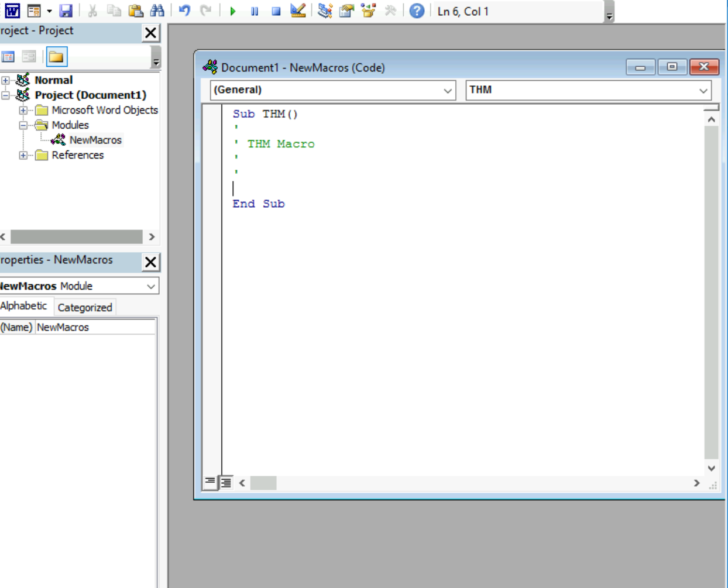Viewport: 728px width, 588px height.
Task: Open the (General) object dropdown
Action: pos(447,91)
